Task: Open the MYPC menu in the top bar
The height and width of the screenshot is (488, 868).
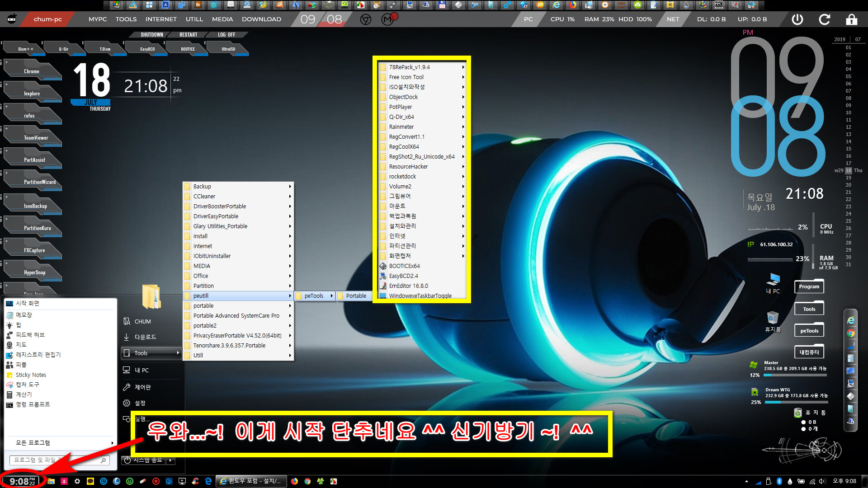Action: click(x=98, y=19)
